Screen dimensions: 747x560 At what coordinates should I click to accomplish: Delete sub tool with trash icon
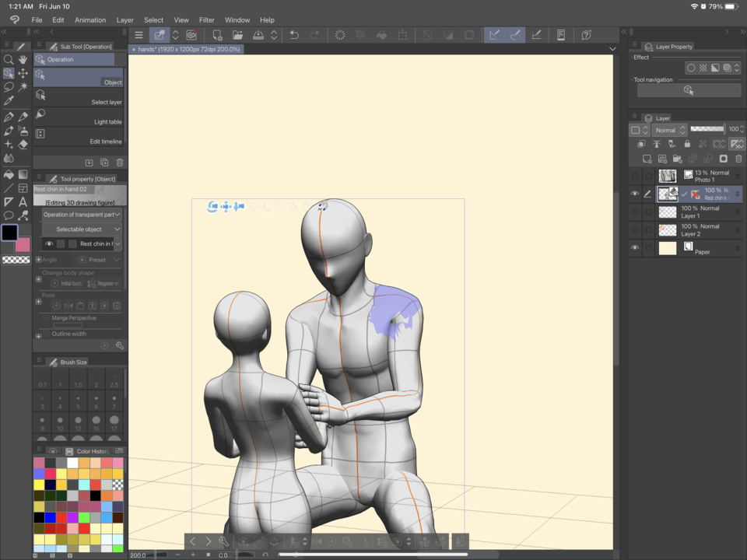tap(120, 163)
